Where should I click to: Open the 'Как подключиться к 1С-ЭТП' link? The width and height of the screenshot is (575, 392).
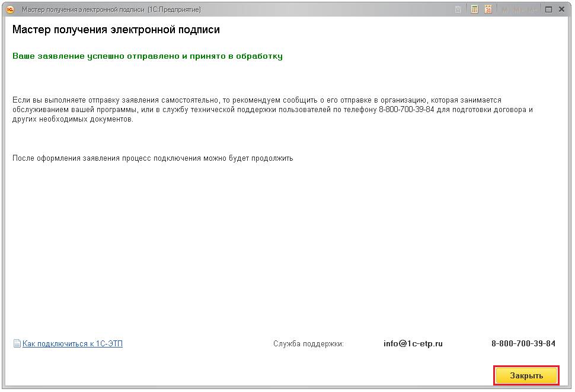pyautogui.click(x=72, y=343)
